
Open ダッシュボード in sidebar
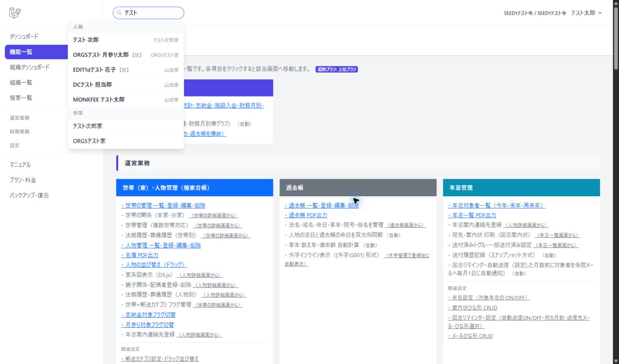pyautogui.click(x=24, y=37)
